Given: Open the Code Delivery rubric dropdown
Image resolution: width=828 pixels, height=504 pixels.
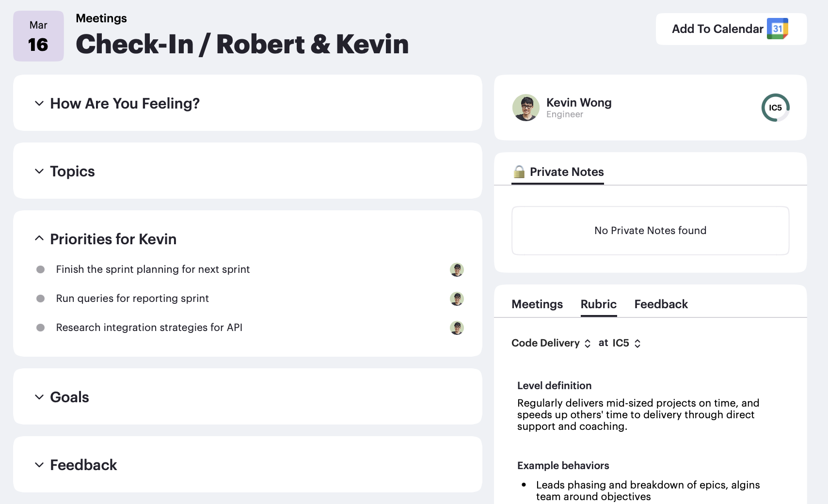Looking at the screenshot, I should point(551,343).
